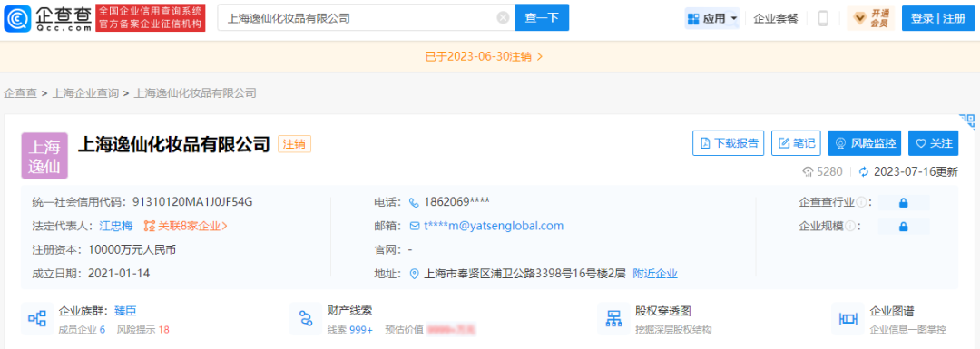Click the email envelope icon
Image resolution: width=980 pixels, height=349 pixels.
coord(414,226)
